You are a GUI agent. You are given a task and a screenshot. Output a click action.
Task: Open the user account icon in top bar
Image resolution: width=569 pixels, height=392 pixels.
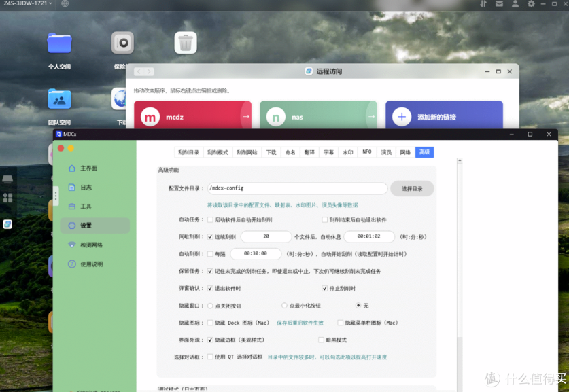coord(515,3)
